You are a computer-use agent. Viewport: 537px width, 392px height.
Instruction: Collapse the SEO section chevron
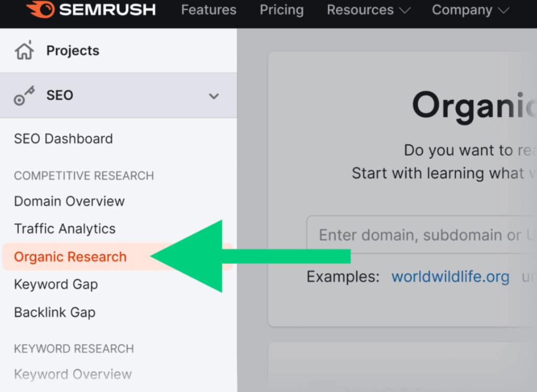214,96
